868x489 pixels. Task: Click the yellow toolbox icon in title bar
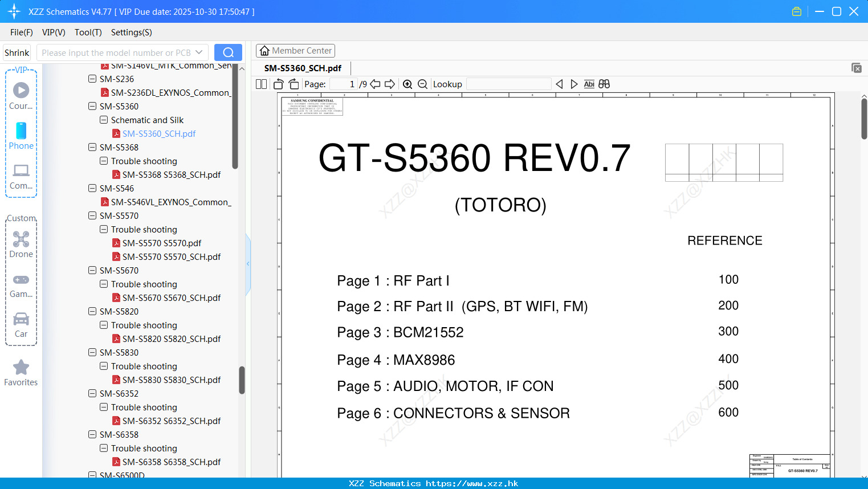tap(797, 11)
